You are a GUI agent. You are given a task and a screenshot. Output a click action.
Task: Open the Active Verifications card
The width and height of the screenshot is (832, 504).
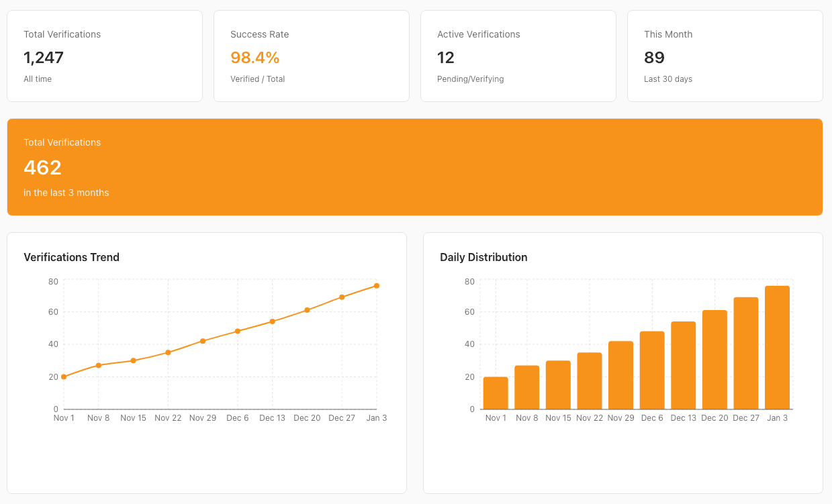518,56
